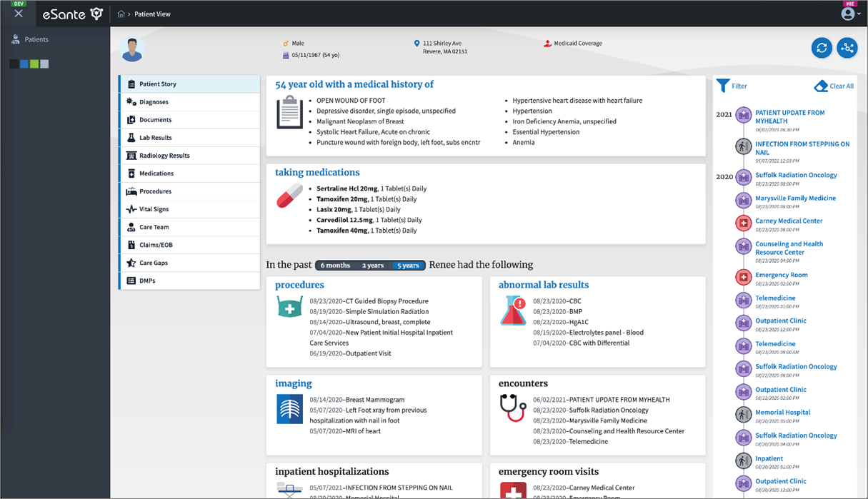Viewport: 868px width, 499px height.
Task: Open the 'abnormal lab results' card heading
Action: coord(544,285)
